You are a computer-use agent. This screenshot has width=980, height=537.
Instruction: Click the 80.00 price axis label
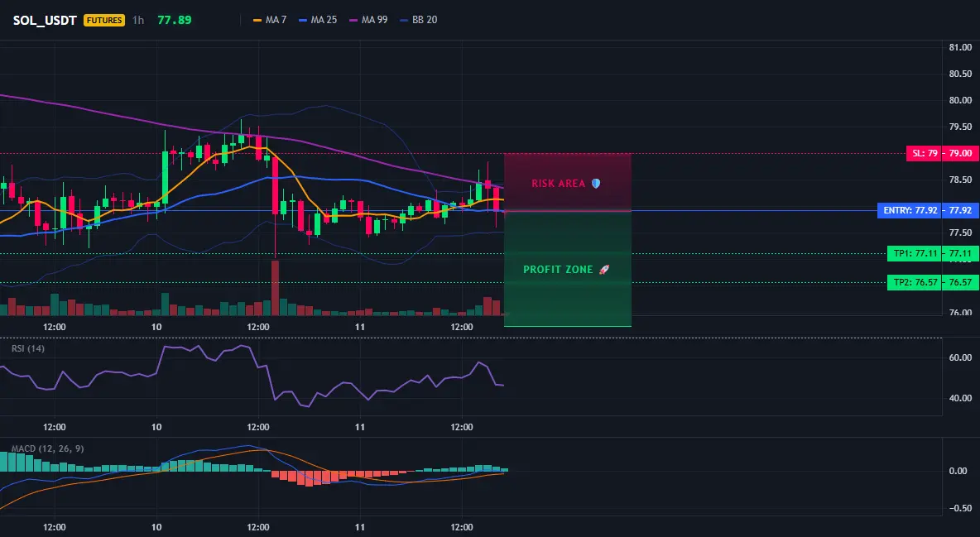(960, 100)
